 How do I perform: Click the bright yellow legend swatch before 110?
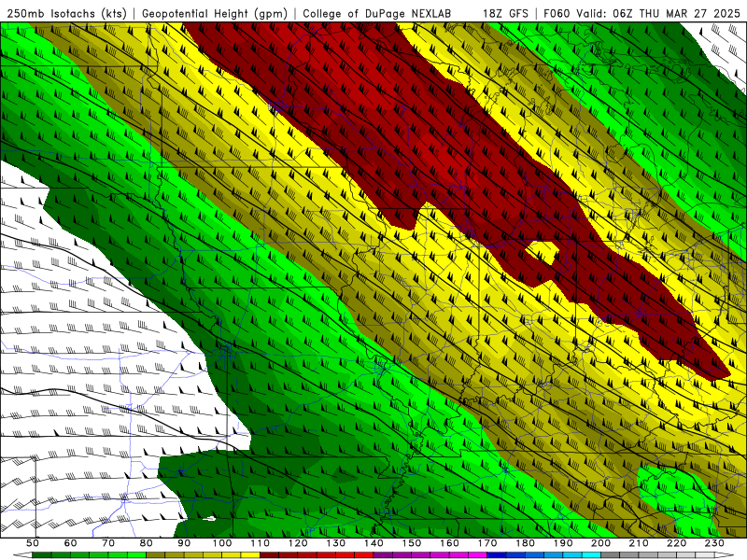[250, 555]
